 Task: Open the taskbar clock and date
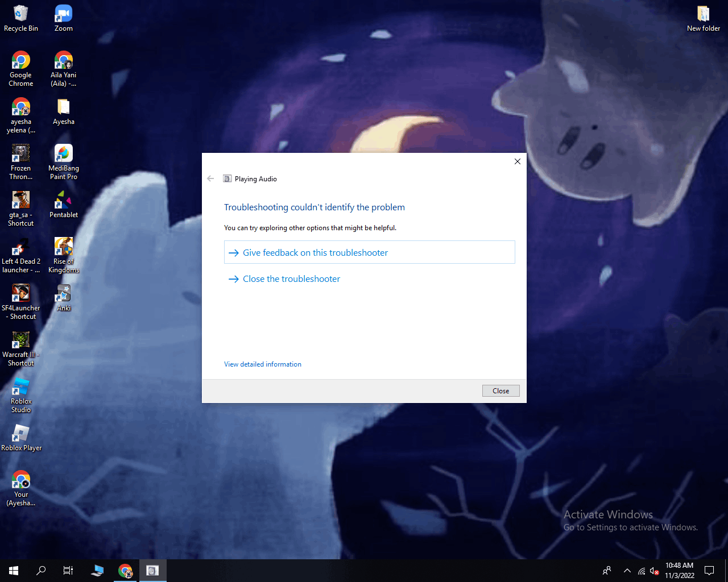680,571
